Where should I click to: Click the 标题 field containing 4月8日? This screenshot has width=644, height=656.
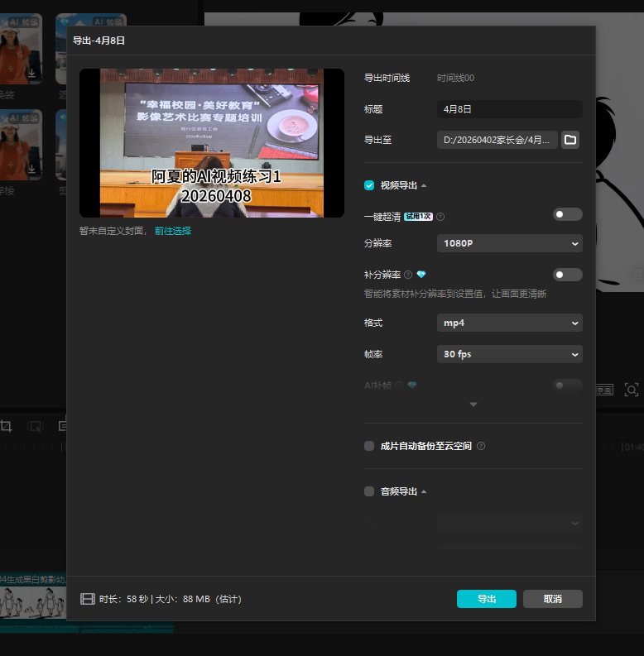pyautogui.click(x=510, y=109)
